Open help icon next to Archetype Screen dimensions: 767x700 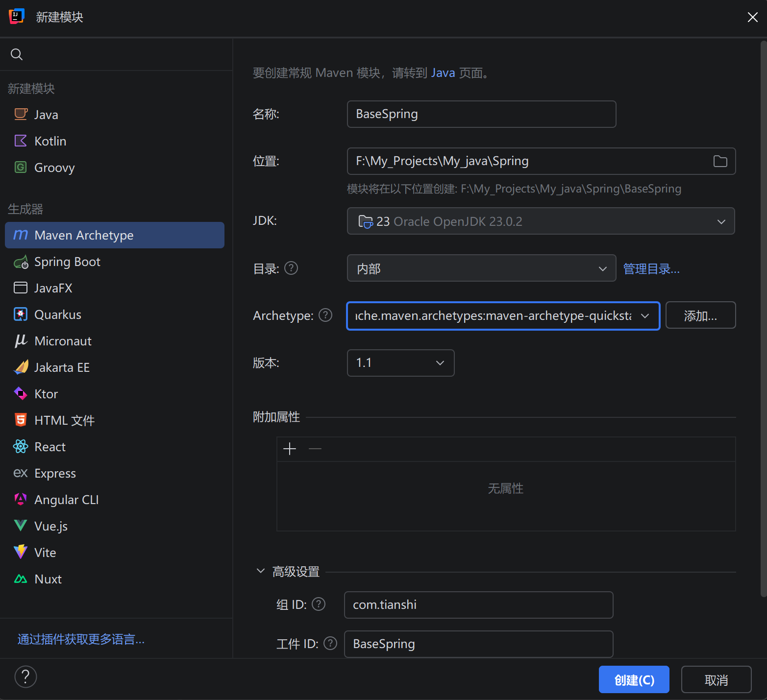pos(325,315)
